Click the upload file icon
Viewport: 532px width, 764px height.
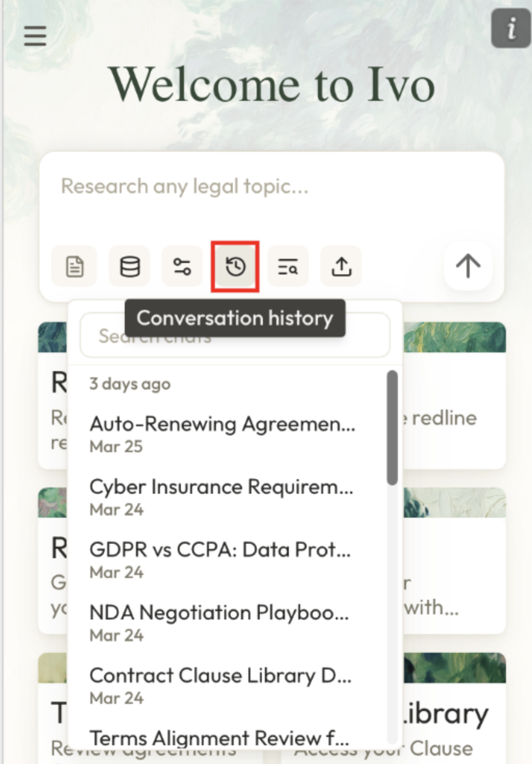pyautogui.click(x=341, y=267)
